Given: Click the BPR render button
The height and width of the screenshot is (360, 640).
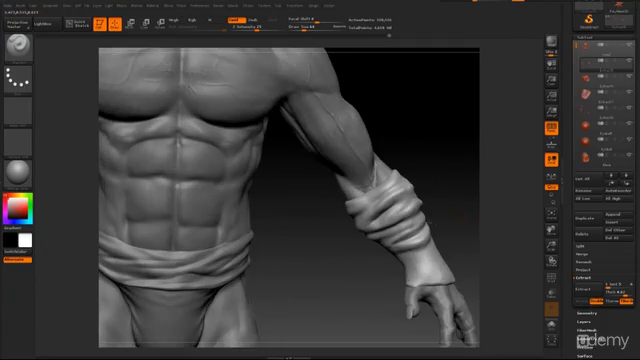Looking at the screenshot, I should pos(551,42).
